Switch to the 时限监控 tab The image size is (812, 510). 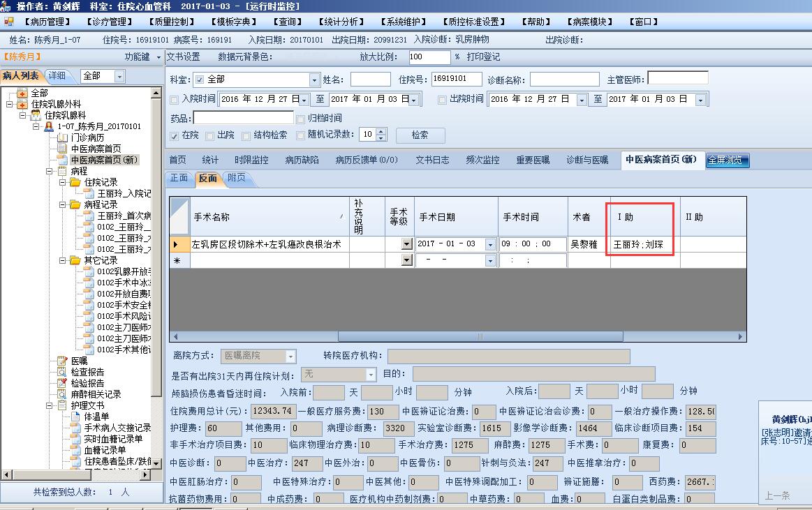[x=251, y=160]
